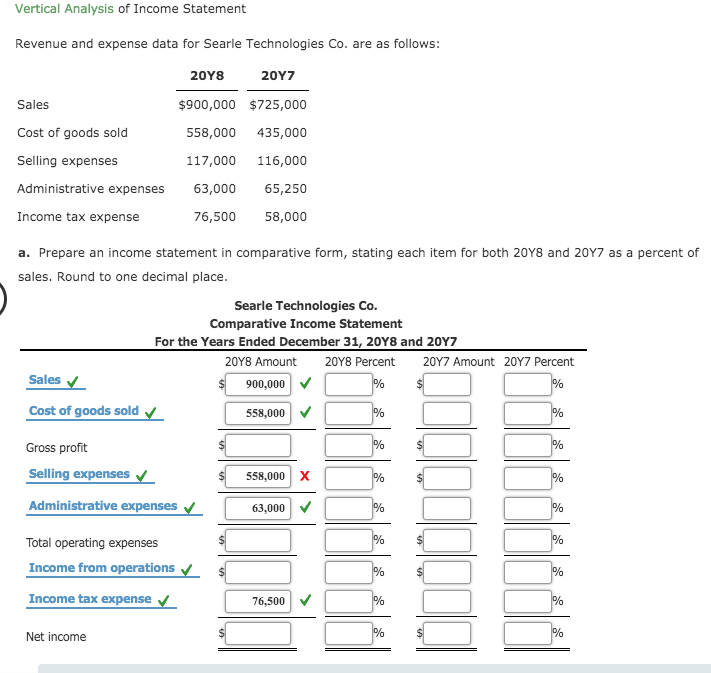Screen dimensions: 711x673
Task: Click the Gross profit 20Y8 percent field
Action: 349,445
